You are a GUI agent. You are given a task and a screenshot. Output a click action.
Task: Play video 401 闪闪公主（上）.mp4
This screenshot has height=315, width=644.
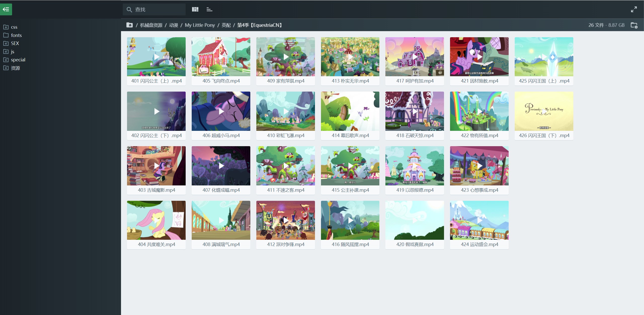pyautogui.click(x=156, y=57)
